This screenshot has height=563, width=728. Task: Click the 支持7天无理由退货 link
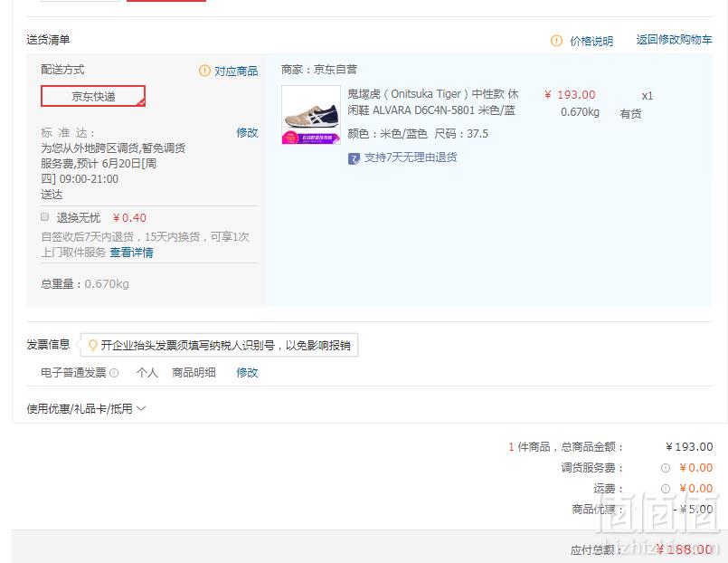(411, 157)
